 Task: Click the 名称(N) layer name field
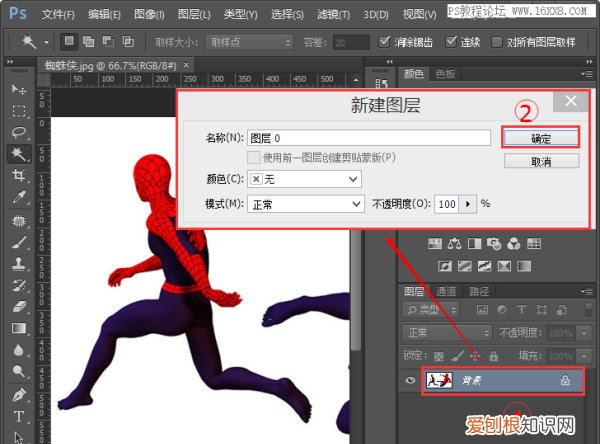click(369, 138)
